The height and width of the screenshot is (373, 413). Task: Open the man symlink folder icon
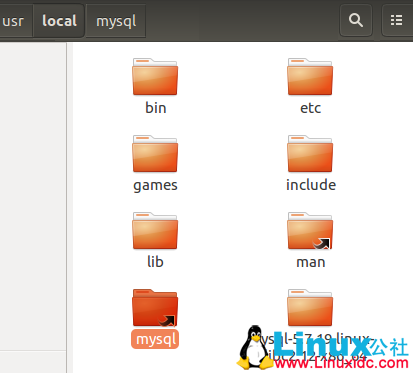pos(310,231)
